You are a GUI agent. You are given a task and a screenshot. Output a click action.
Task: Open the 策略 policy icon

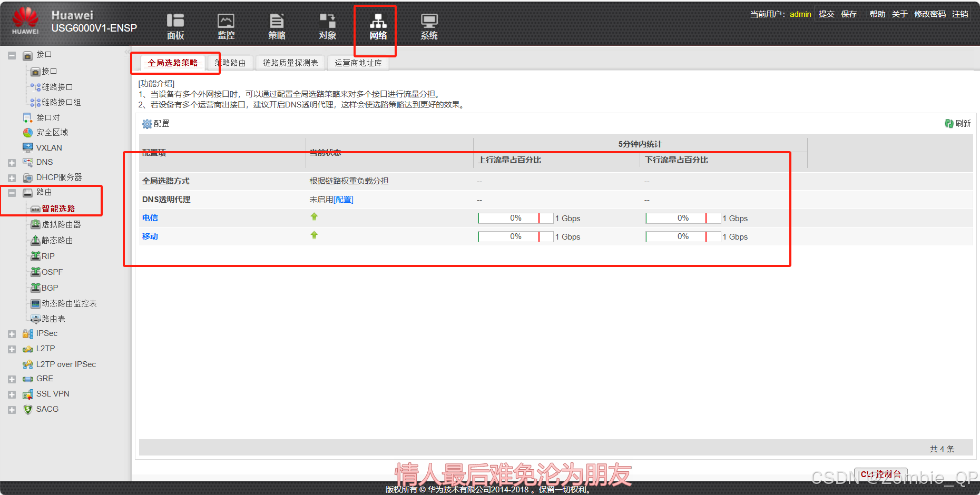click(277, 21)
